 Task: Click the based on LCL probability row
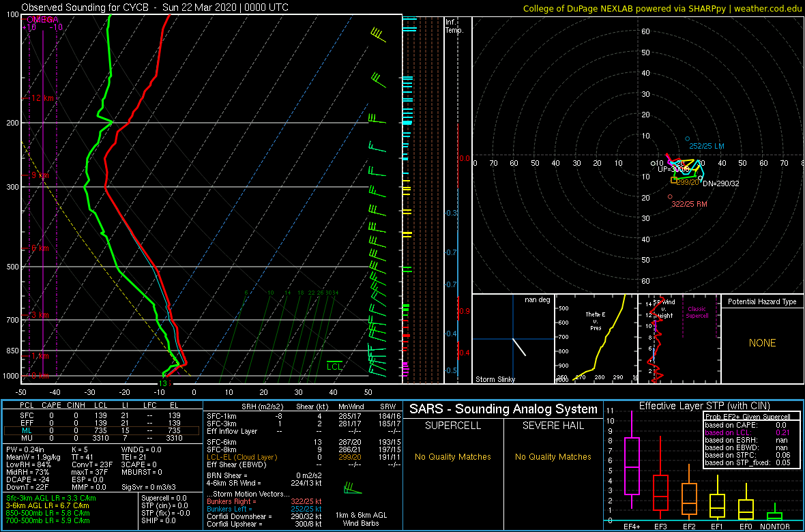pos(749,433)
